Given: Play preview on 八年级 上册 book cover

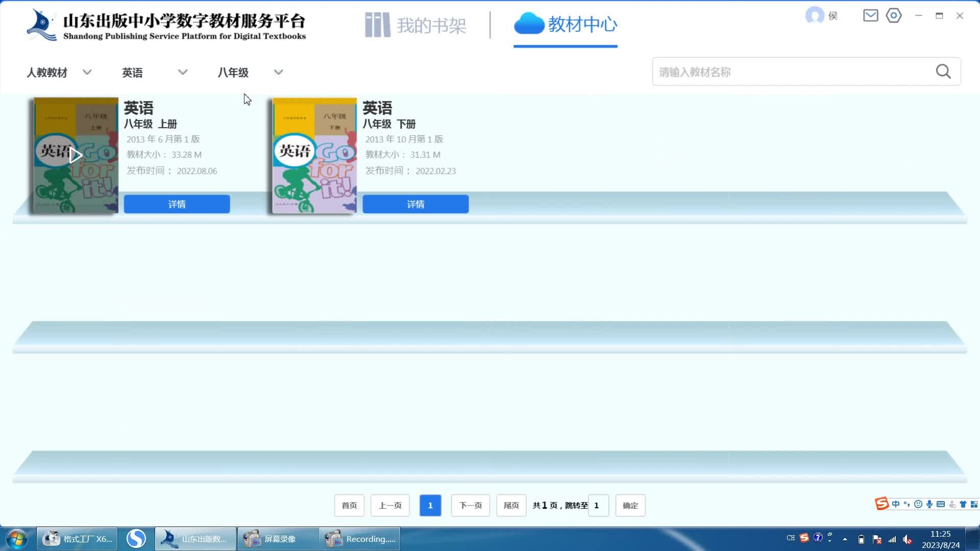Looking at the screenshot, I should (x=75, y=155).
